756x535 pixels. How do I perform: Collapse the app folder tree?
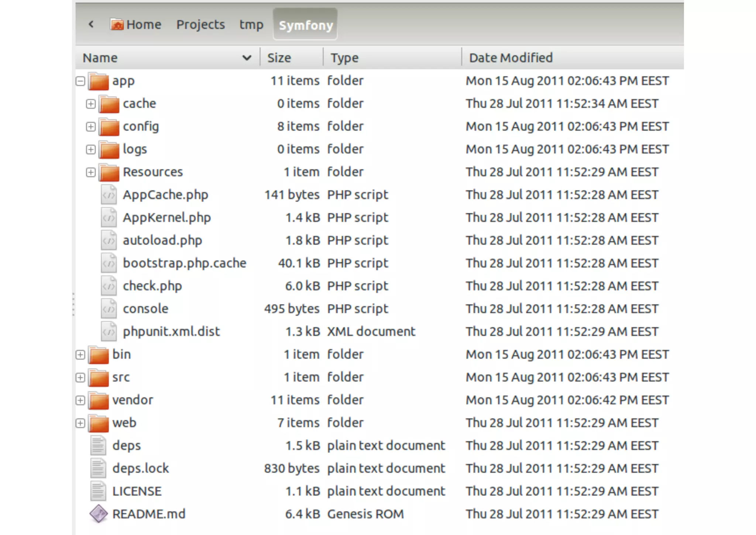tap(80, 81)
